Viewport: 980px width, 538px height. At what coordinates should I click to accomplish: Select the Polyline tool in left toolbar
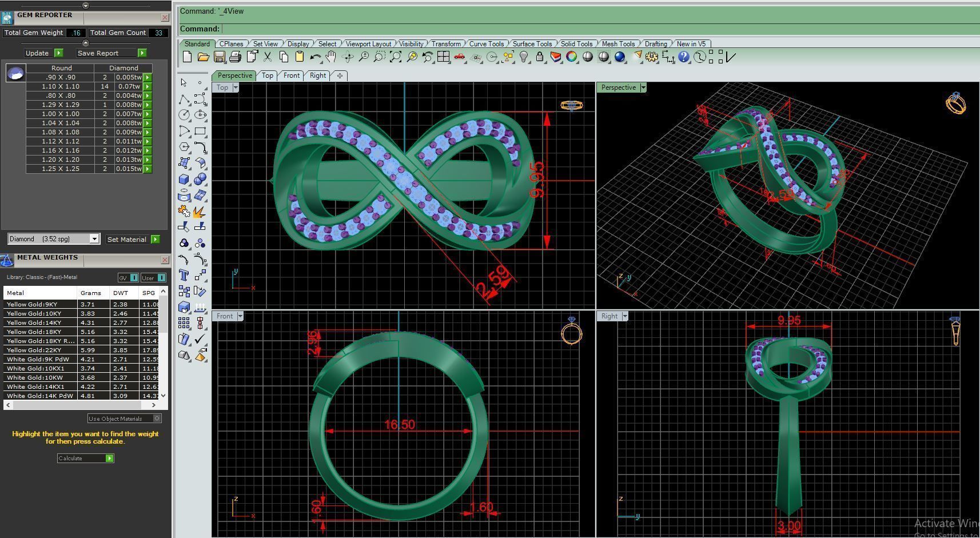click(184, 99)
